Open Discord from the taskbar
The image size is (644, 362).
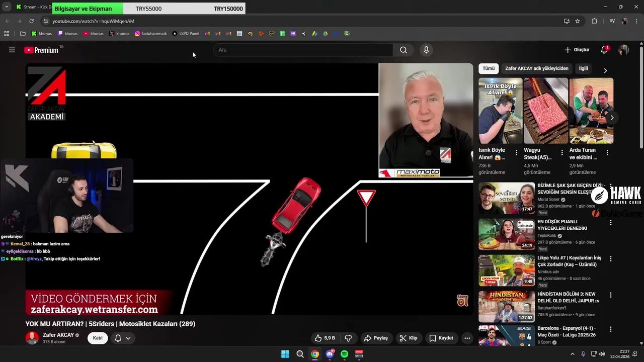[x=330, y=354]
